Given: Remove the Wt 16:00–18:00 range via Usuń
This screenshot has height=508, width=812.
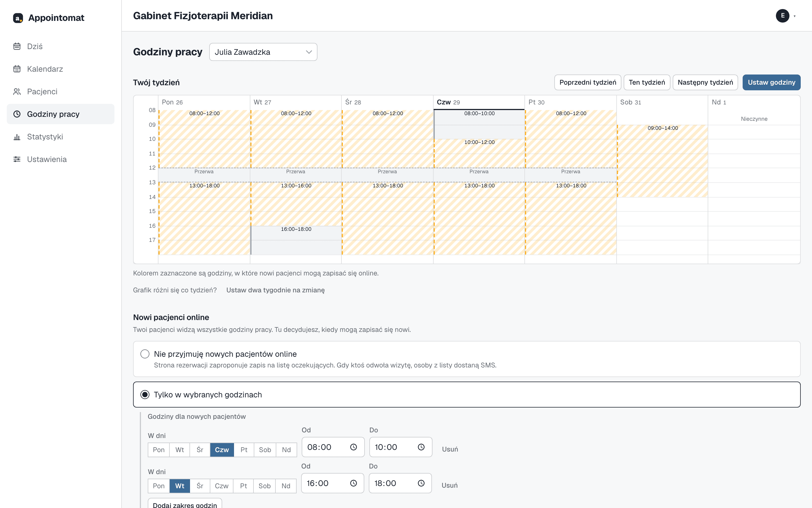Looking at the screenshot, I should click(x=449, y=485).
